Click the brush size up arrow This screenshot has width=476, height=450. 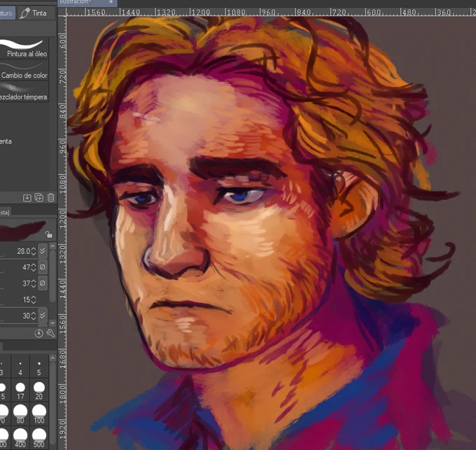click(52, 358)
